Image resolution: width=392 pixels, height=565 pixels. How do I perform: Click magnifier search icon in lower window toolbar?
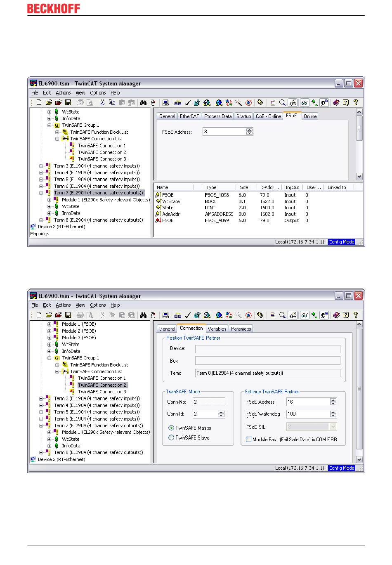coord(282,315)
